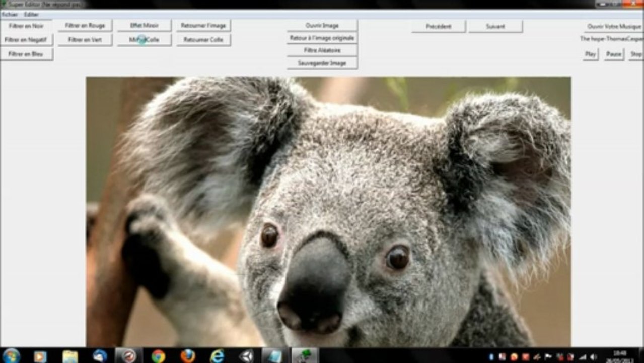
Task: Apply the Filtrer en Negatif filter
Action: pos(26,40)
